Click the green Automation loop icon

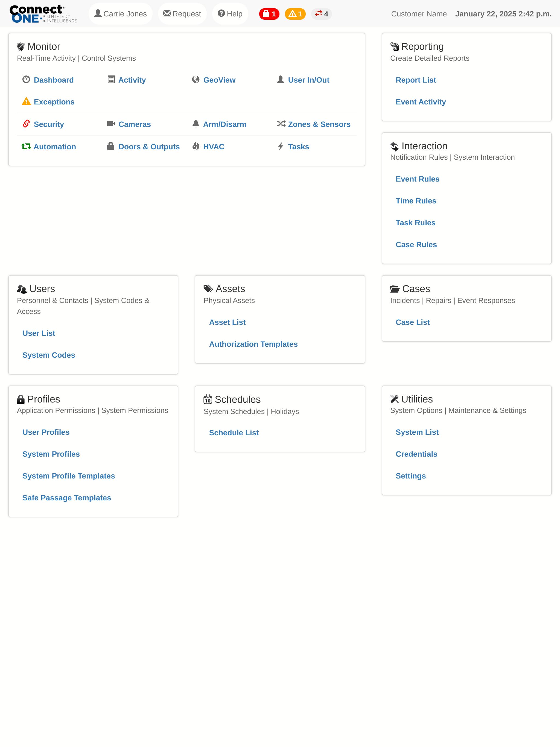26,147
